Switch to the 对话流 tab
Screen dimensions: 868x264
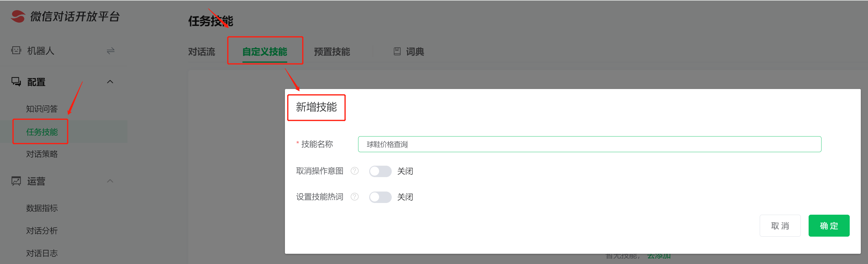coord(201,52)
